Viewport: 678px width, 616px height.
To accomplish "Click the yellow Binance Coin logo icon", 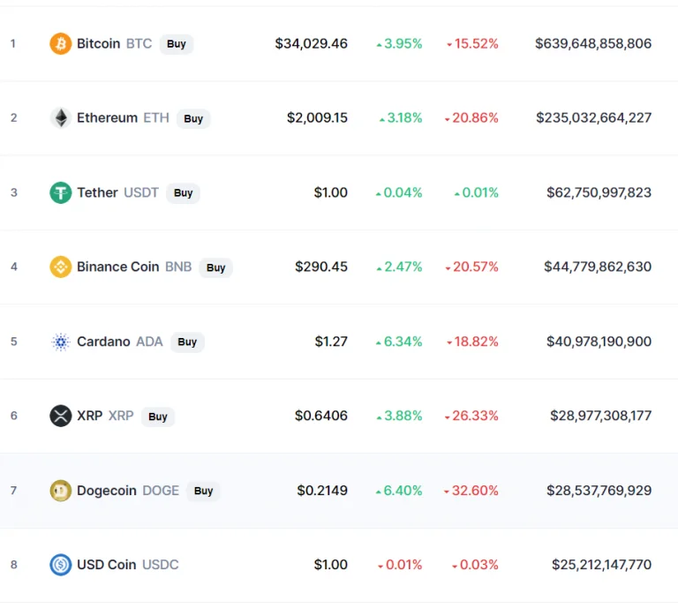I will [60, 267].
